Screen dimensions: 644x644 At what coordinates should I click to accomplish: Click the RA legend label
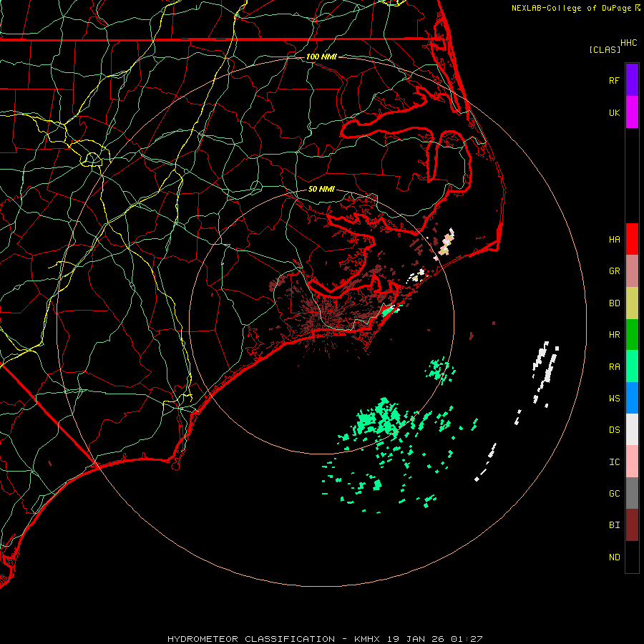(x=614, y=366)
